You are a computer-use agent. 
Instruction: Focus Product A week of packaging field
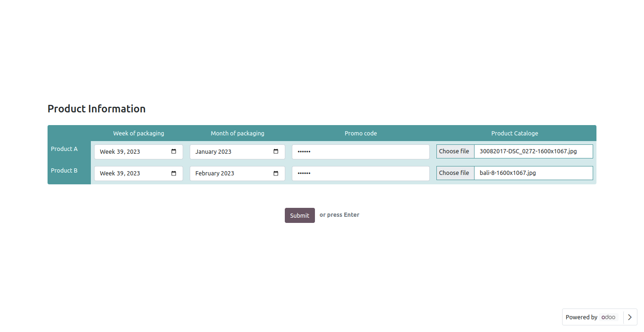coord(138,152)
